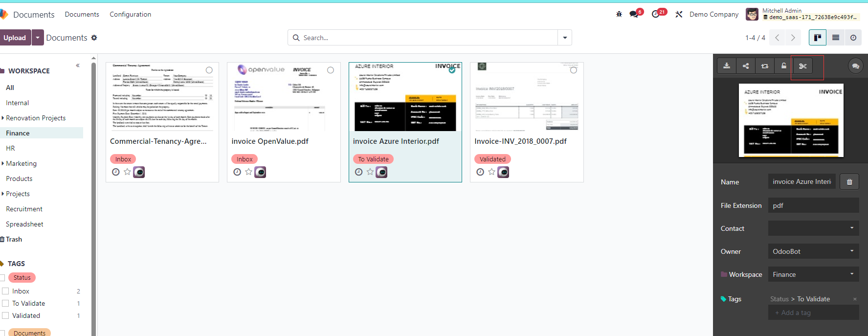Check the Inbox tag filter
The height and width of the screenshot is (336, 868).
click(x=6, y=291)
